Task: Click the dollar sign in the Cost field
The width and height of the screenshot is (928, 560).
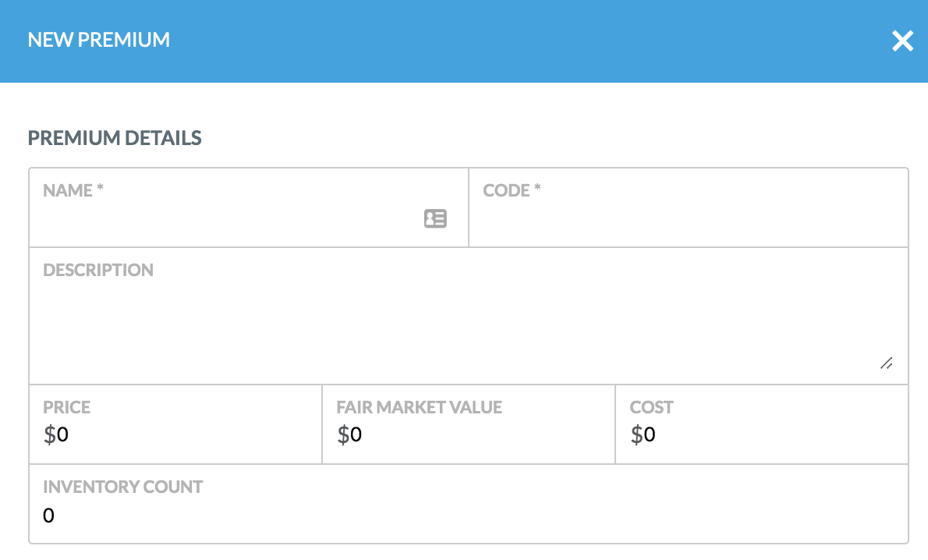Action: (636, 434)
